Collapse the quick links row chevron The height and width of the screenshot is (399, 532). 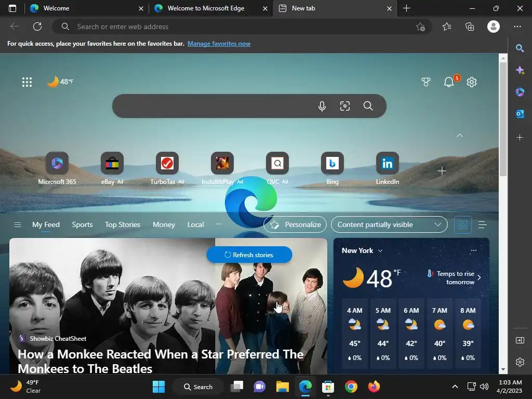pos(459,136)
